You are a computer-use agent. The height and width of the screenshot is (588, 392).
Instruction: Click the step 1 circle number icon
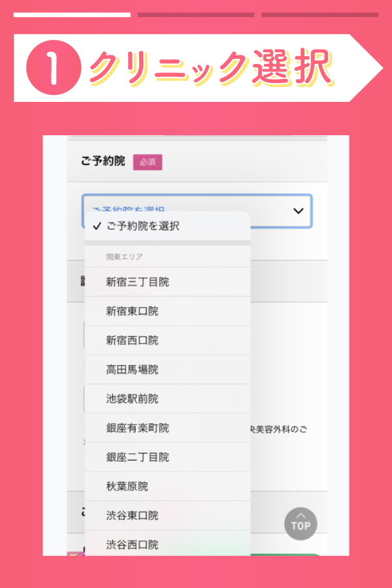[54, 69]
